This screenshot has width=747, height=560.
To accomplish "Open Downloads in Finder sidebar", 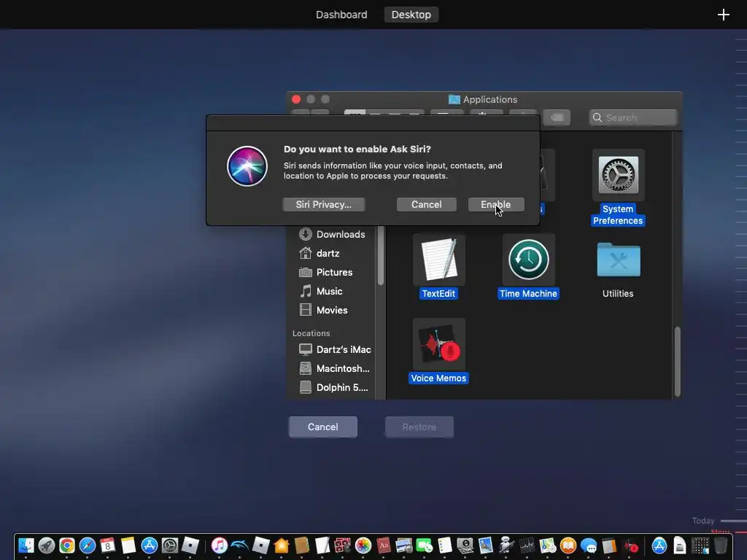I will click(x=332, y=234).
